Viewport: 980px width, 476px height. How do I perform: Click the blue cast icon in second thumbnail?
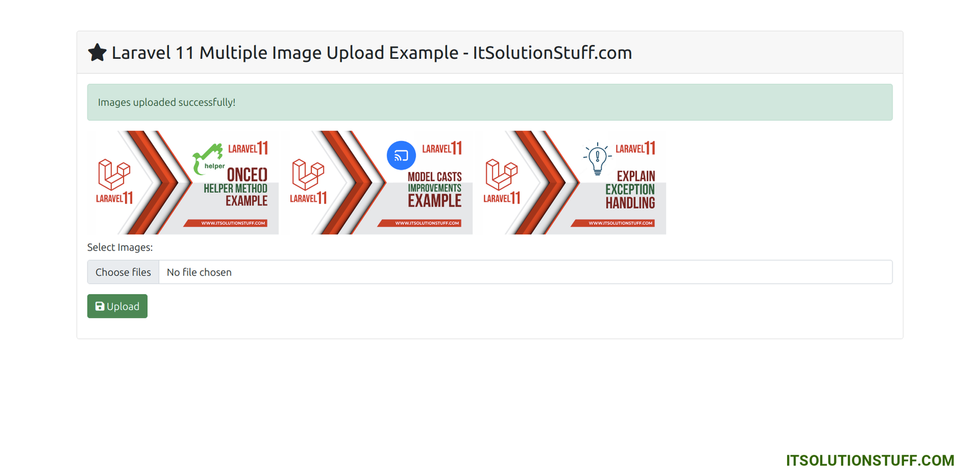pos(401,155)
